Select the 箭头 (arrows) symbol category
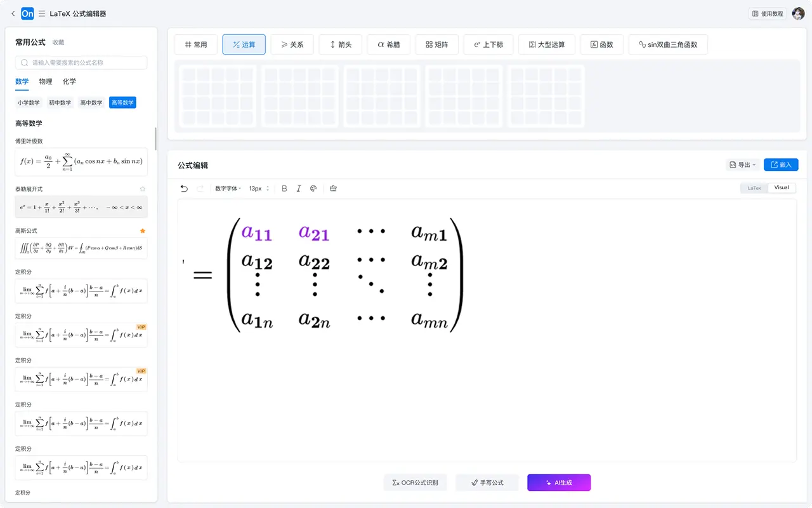This screenshot has height=508, width=812. point(340,44)
